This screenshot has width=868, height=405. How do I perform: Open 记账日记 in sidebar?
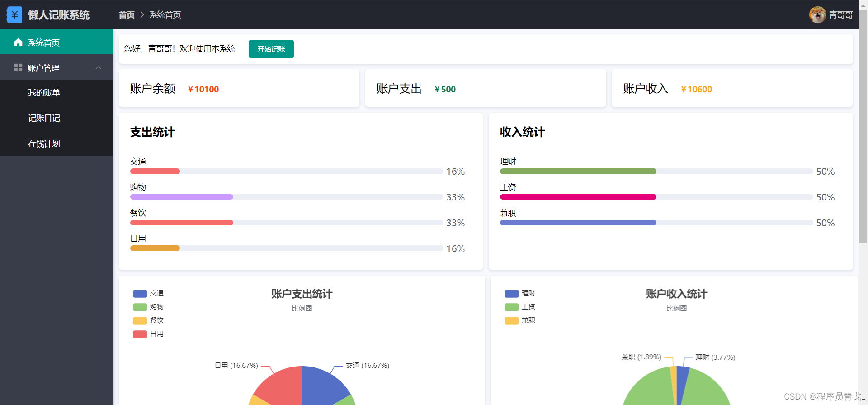pos(57,118)
